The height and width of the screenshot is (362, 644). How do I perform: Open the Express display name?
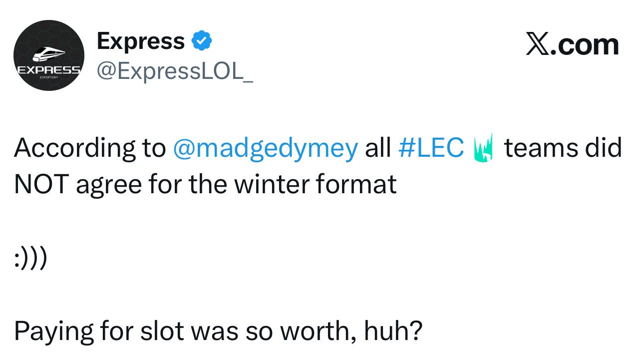[x=140, y=41]
